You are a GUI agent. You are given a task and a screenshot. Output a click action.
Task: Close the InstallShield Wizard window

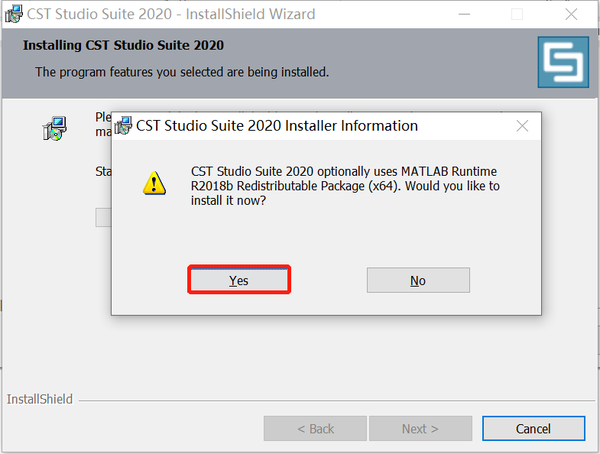pos(571,15)
